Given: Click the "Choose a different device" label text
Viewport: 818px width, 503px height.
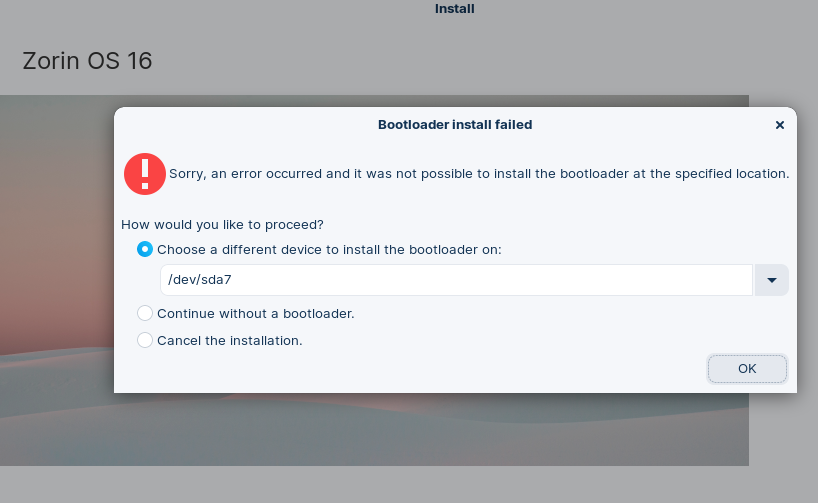Looking at the screenshot, I should point(329,249).
